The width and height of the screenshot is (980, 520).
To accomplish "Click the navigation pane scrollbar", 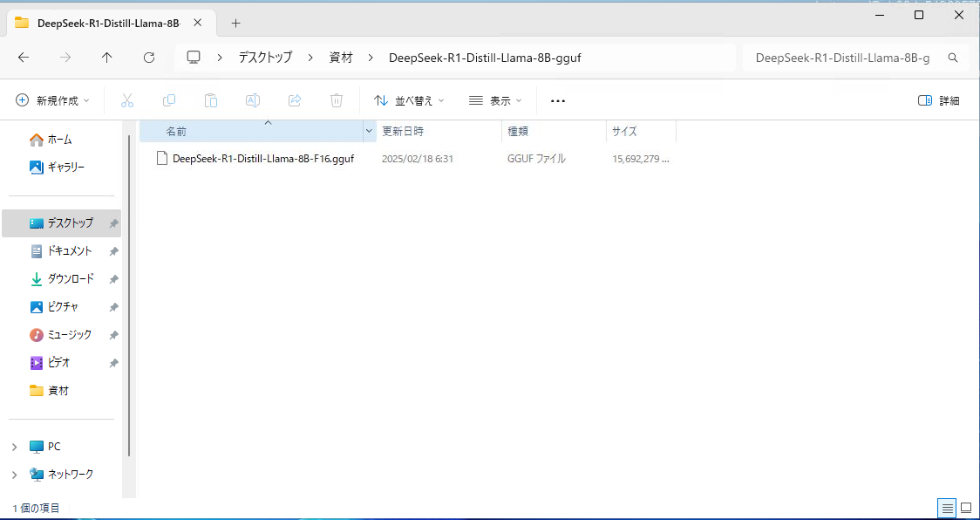I will tap(129, 294).
